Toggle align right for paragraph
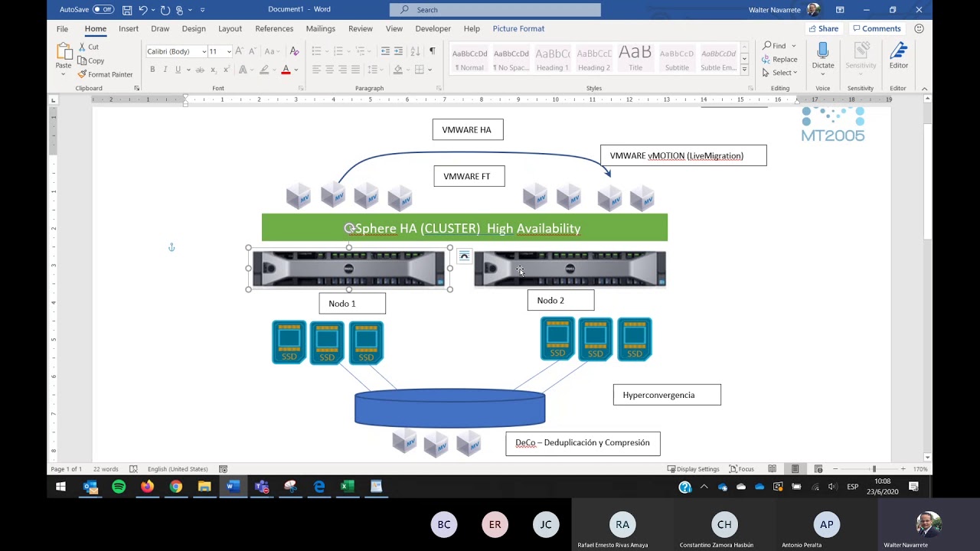Screen dimensions: 980x551 342,70
